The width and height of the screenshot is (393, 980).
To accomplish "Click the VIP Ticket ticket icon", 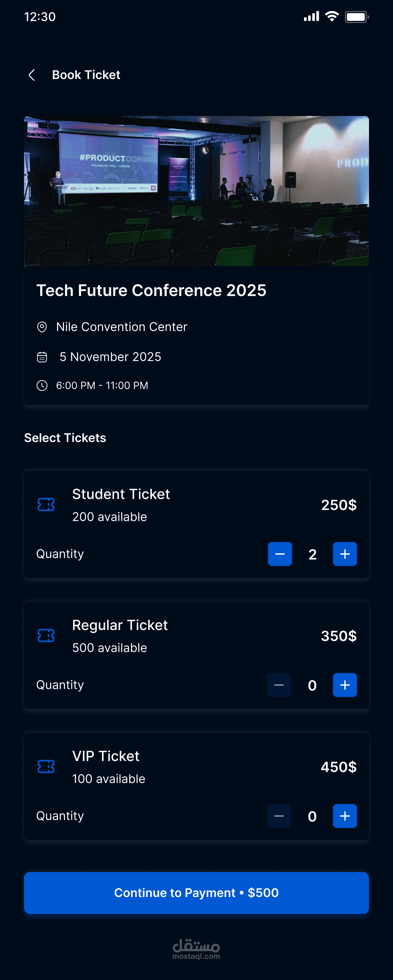I will [46, 766].
